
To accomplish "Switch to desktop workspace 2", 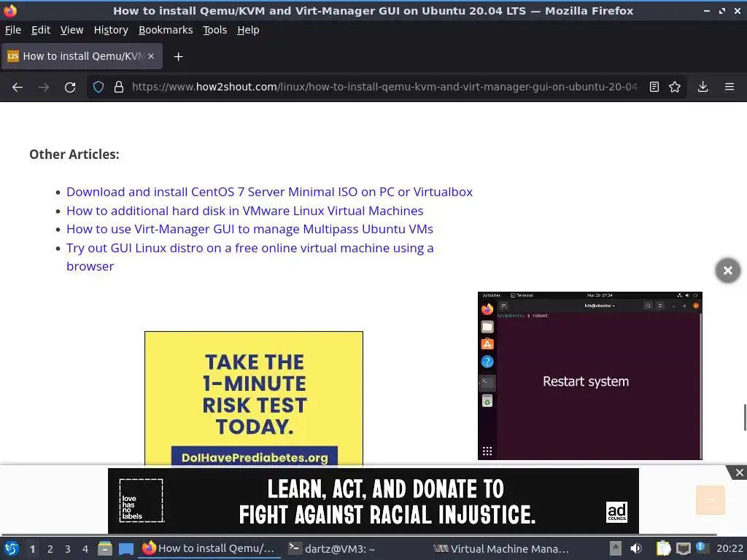I will [x=50, y=549].
